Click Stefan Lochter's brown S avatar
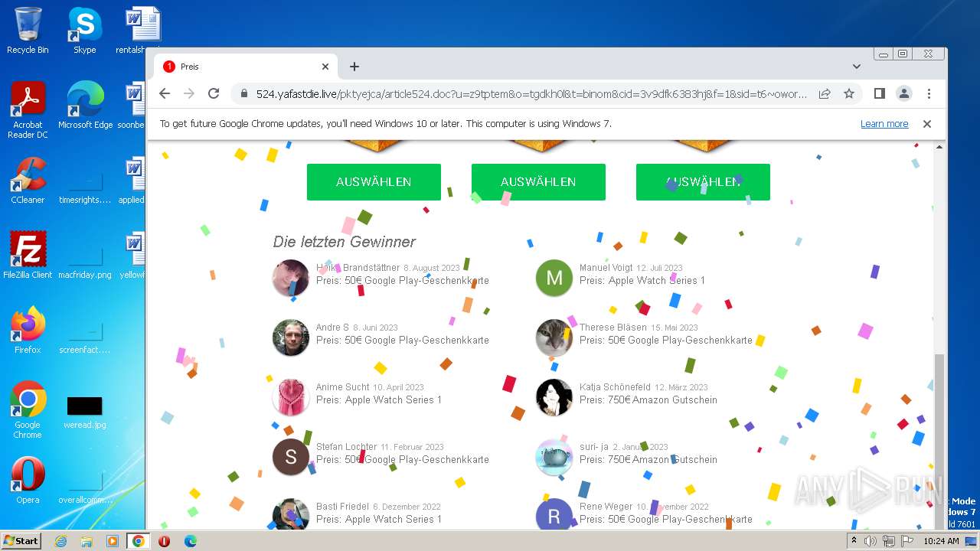The height and width of the screenshot is (551, 980). tap(291, 458)
